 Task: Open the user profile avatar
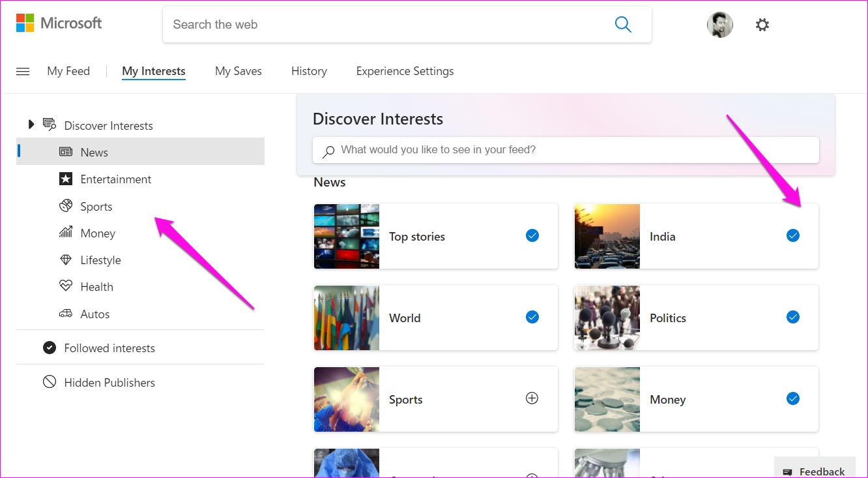click(x=719, y=25)
